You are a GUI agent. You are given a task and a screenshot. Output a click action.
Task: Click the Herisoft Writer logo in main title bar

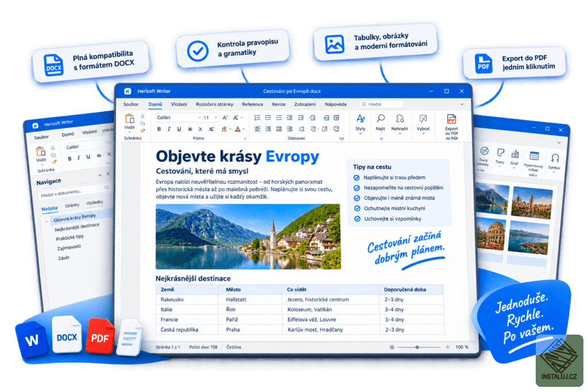(x=128, y=91)
